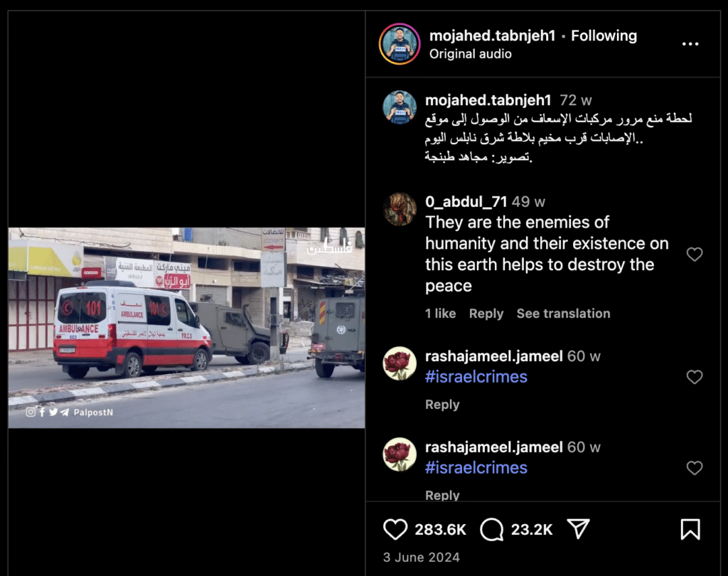Open first #israelcrimes hashtag link
728x576 pixels.
click(476, 377)
